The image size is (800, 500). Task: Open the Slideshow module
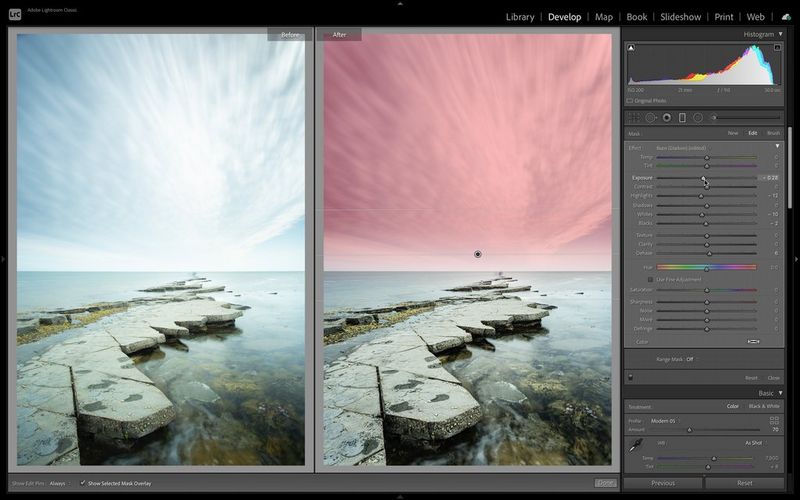[681, 17]
